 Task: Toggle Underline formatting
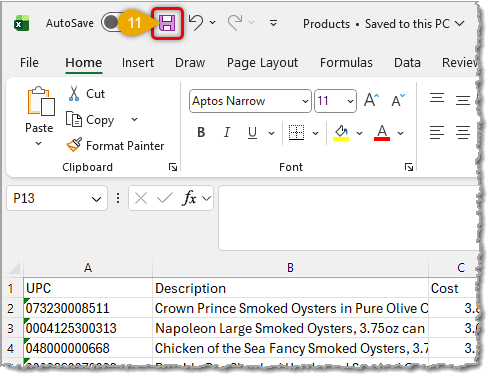253,133
